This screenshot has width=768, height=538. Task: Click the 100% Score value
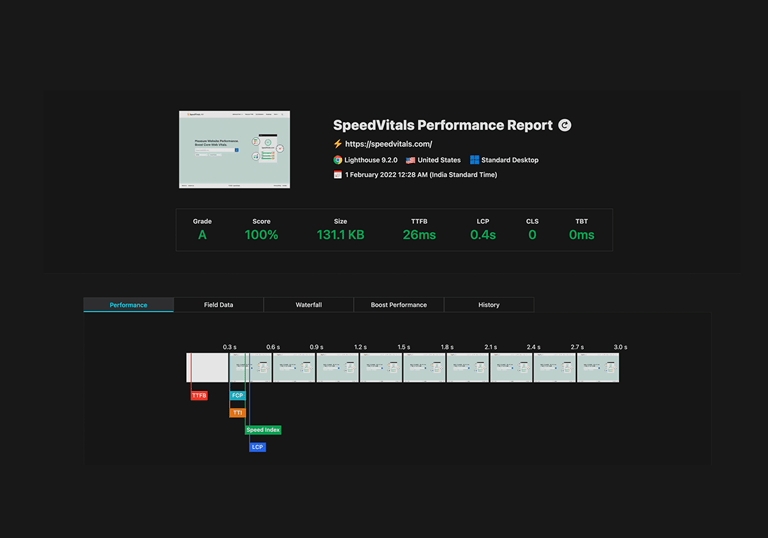tap(262, 235)
